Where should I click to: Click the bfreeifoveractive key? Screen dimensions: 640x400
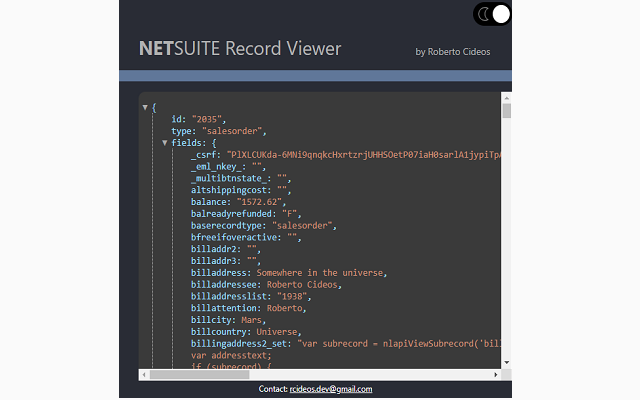point(233,238)
